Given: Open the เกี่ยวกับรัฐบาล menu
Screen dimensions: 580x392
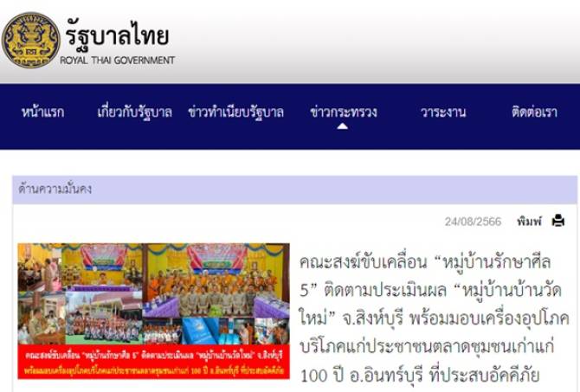Looking at the screenshot, I should (135, 112).
